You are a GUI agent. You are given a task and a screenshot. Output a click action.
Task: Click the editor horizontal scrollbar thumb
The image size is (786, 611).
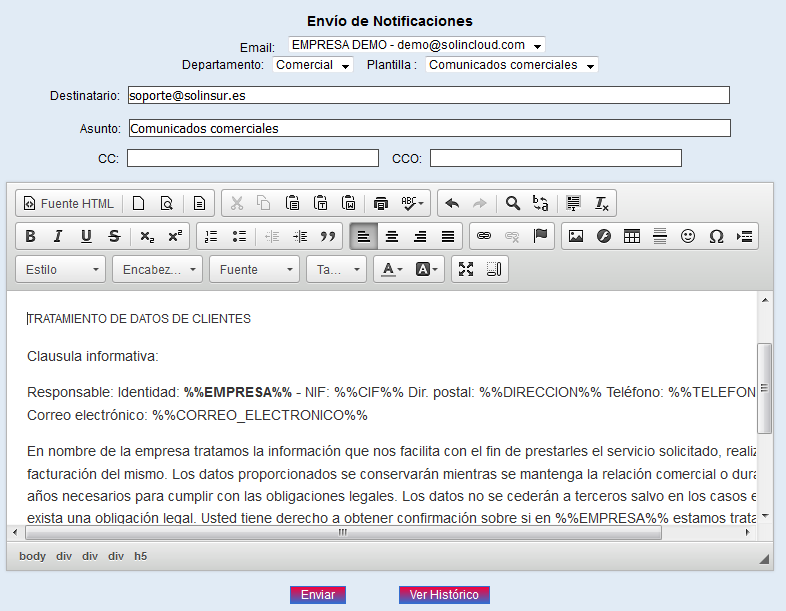pos(343,532)
